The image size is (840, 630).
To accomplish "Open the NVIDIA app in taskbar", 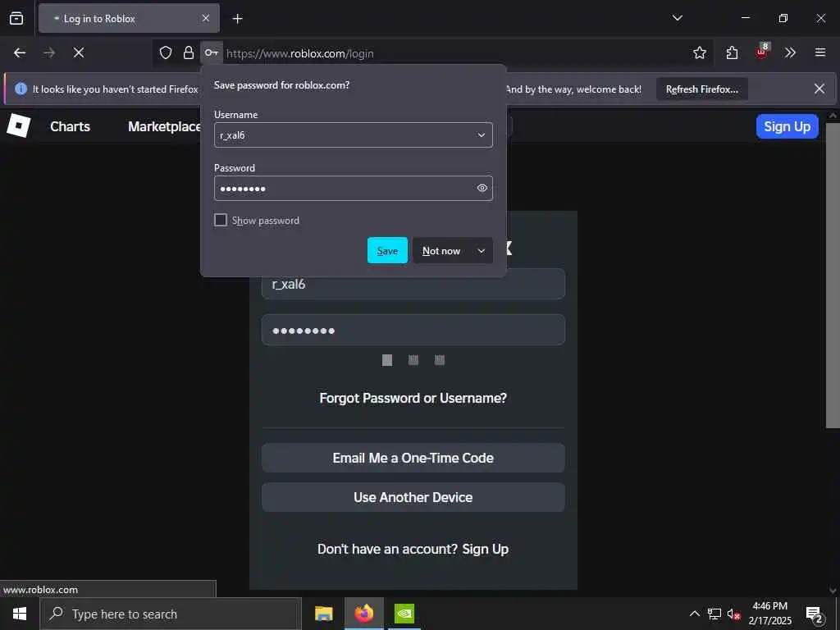I will (404, 614).
